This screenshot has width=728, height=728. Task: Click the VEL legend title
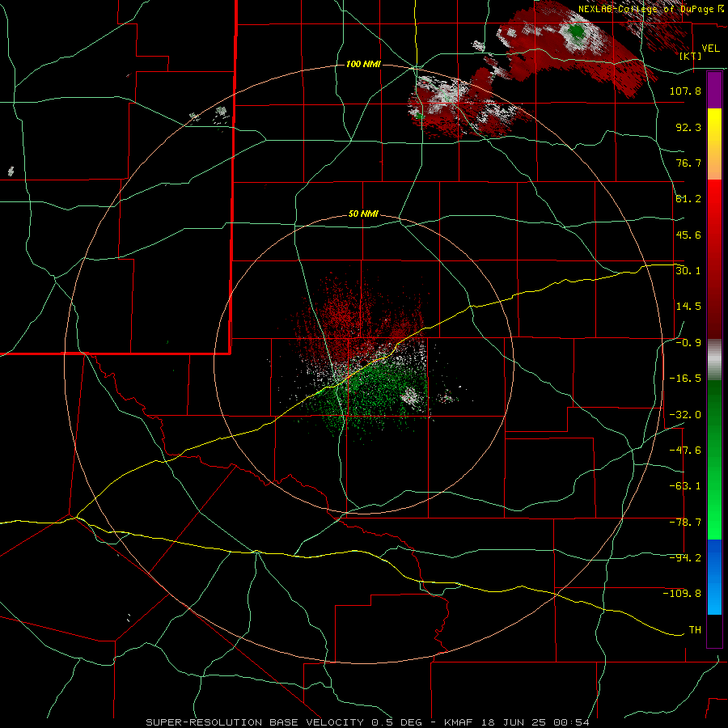point(710,49)
